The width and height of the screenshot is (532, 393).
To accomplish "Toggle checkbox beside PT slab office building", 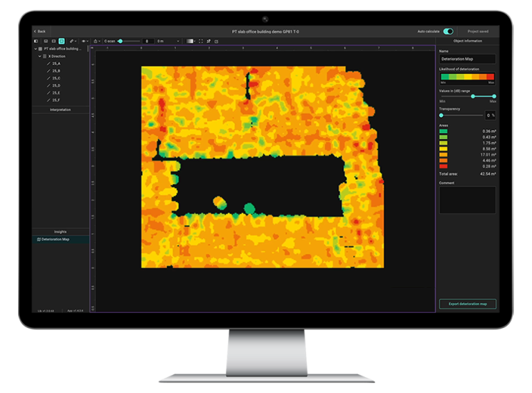I will (40, 49).
